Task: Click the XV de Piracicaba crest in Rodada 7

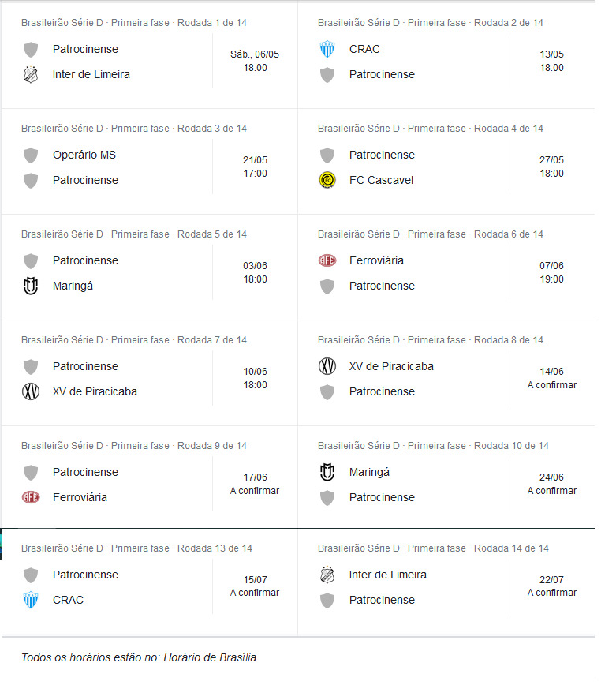Action: tap(31, 391)
